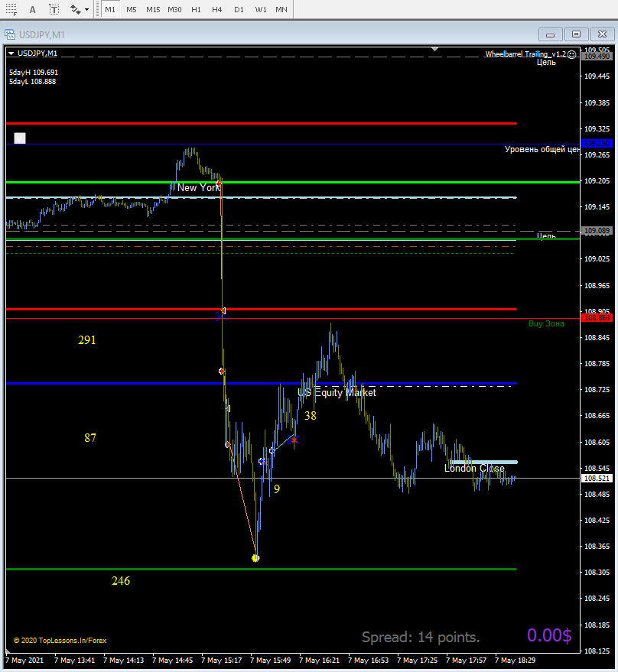Viewport: 618px width, 672px height.
Task: Expand the USDJPY,M1 chart menu triangle
Action: (11, 54)
